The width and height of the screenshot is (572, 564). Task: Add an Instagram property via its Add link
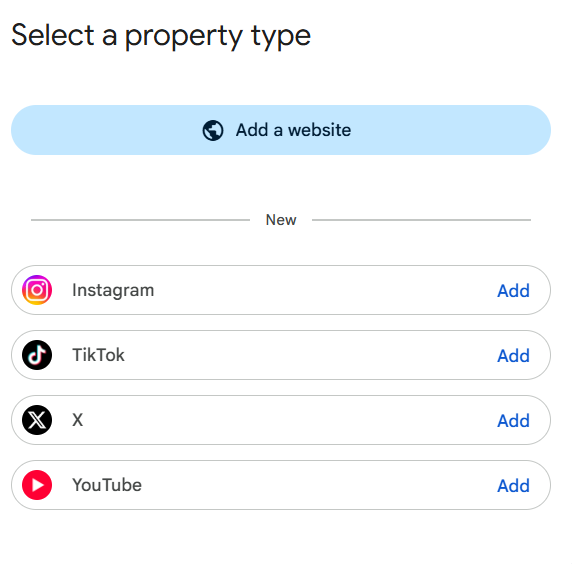coord(513,291)
